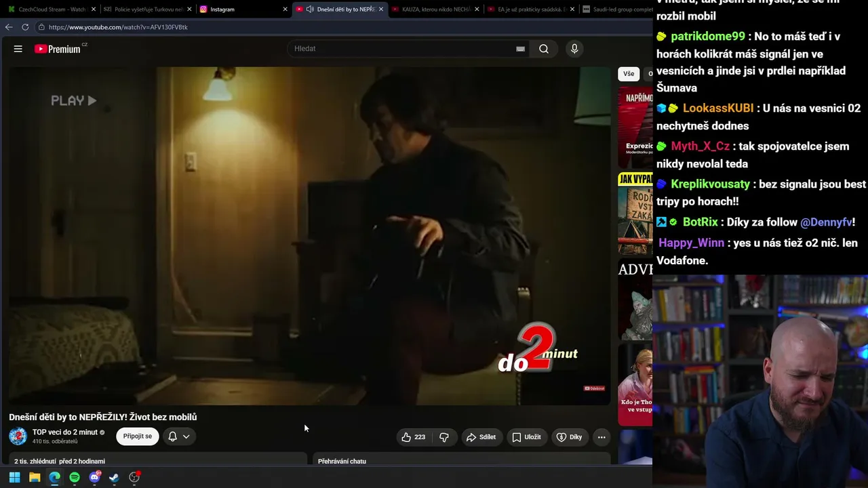Click the @Dennyfv mention in chat
Screen dimensions: 868x488
click(x=826, y=222)
